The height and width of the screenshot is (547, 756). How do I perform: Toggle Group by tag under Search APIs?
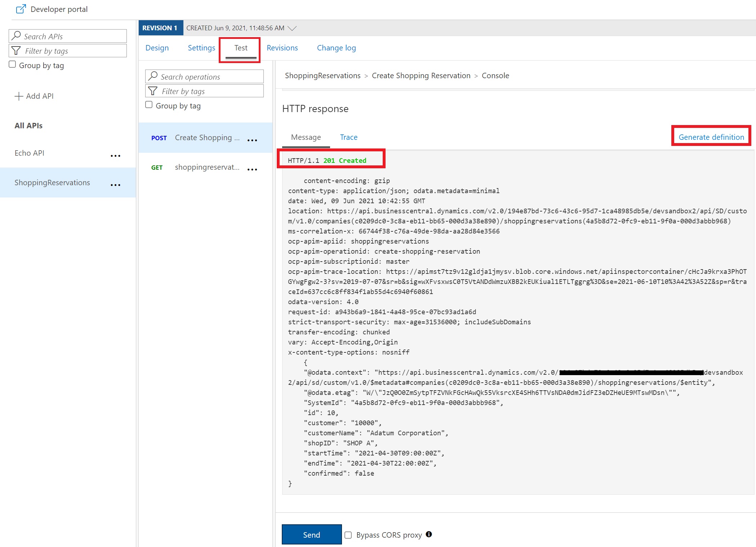(12, 65)
